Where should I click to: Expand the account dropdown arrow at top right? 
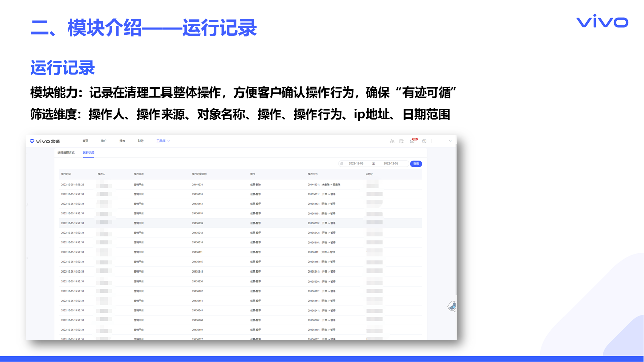[450, 141]
